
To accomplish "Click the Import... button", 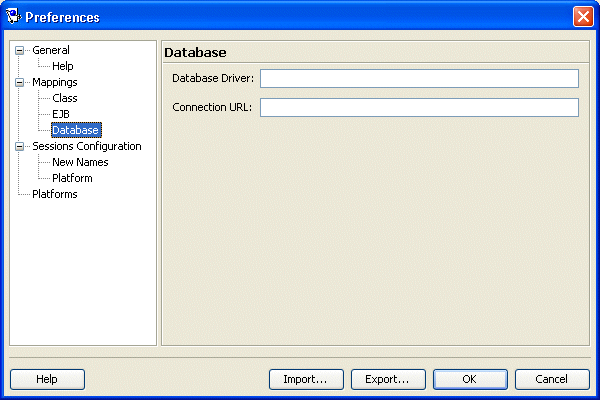I will 306,379.
